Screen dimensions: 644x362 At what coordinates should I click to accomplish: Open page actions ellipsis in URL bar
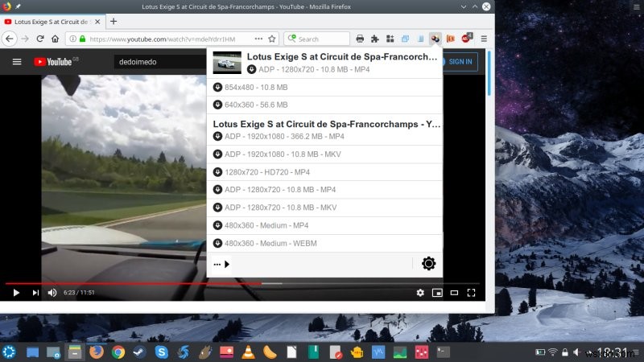[258, 39]
